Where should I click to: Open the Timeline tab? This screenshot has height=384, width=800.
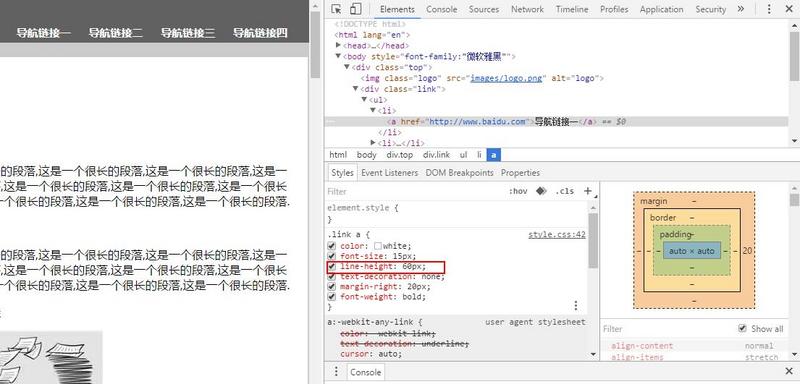pos(572,9)
